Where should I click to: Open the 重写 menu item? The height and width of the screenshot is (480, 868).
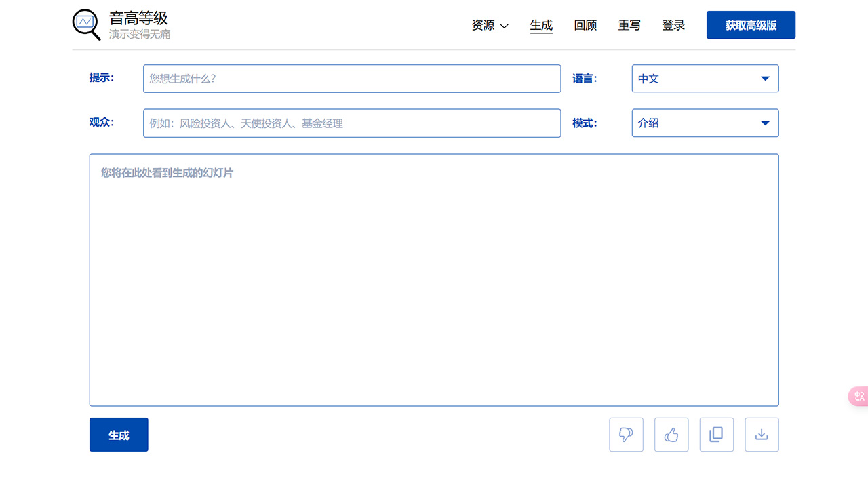pyautogui.click(x=629, y=25)
